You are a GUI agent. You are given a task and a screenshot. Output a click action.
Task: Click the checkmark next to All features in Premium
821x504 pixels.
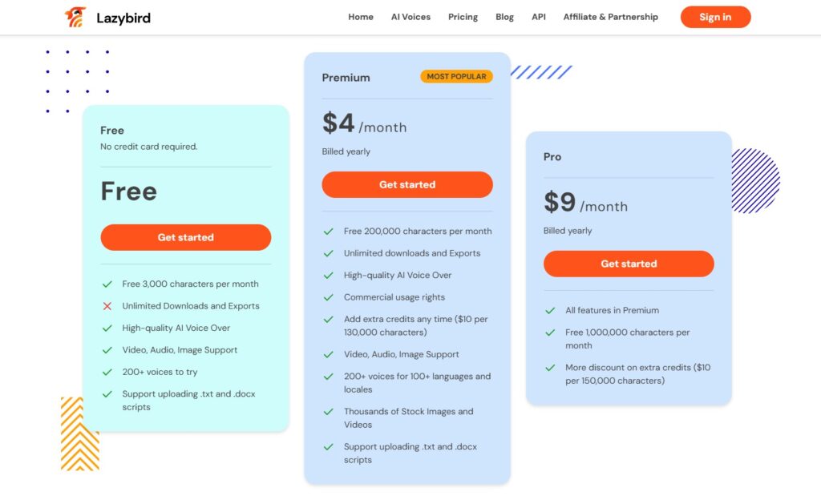point(552,310)
